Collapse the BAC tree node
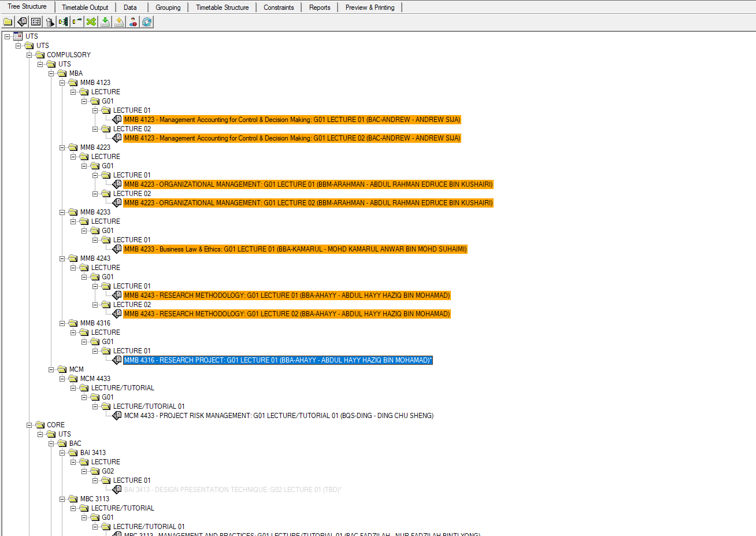The height and width of the screenshot is (536, 756). pos(51,443)
